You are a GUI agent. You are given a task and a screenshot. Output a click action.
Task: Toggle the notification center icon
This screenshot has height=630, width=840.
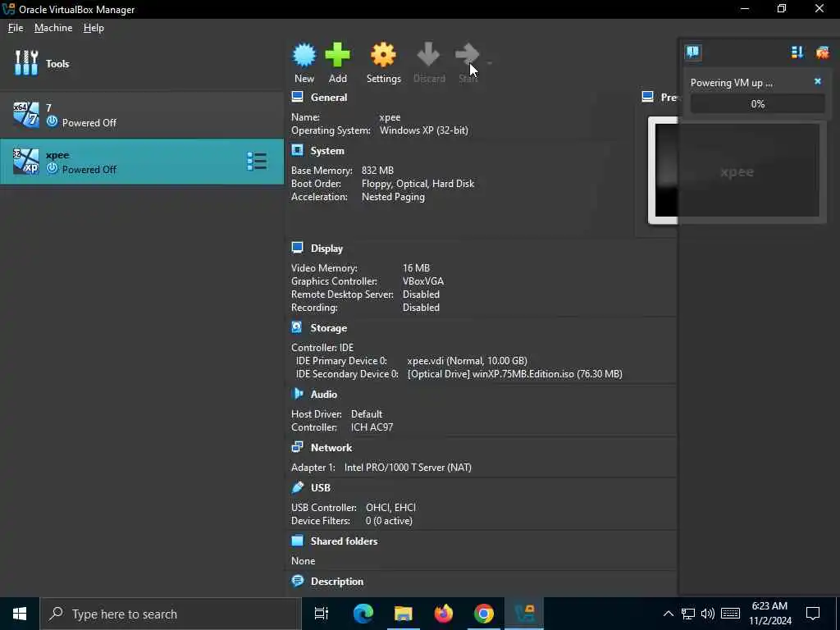pos(692,52)
